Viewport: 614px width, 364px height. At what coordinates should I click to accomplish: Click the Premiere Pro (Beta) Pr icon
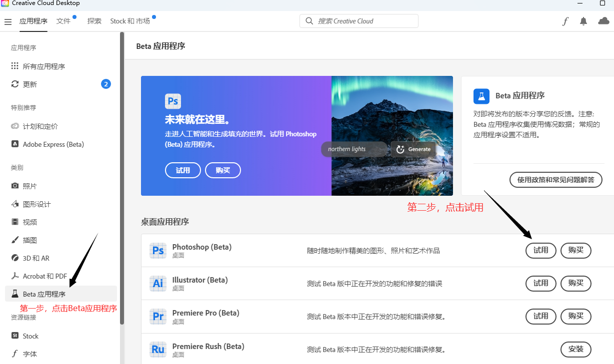coord(158,317)
